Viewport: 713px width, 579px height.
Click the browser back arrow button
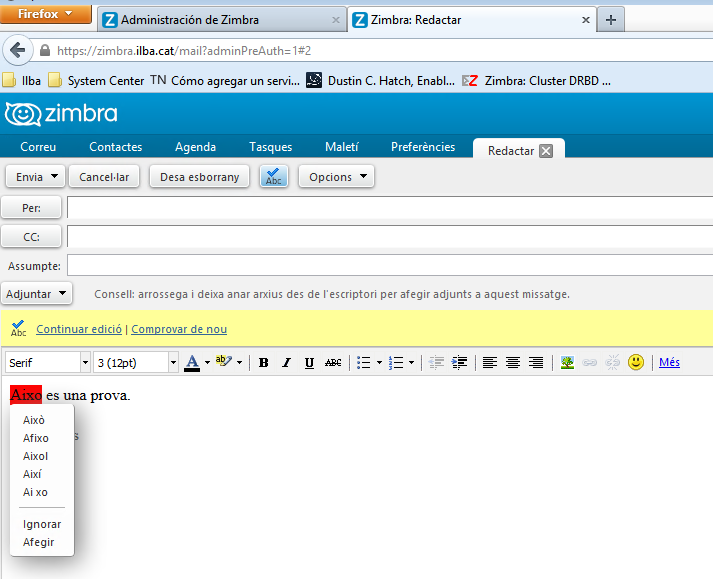tap(18, 50)
